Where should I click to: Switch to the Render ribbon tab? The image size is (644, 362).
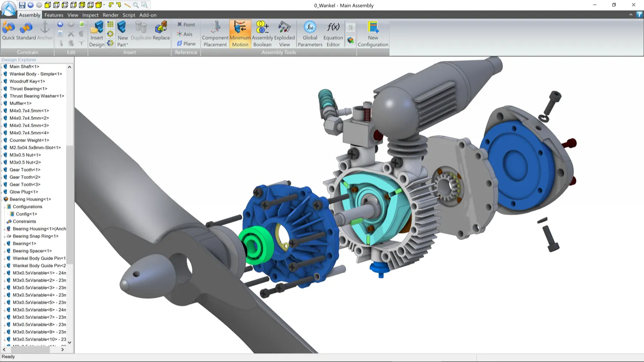110,15
